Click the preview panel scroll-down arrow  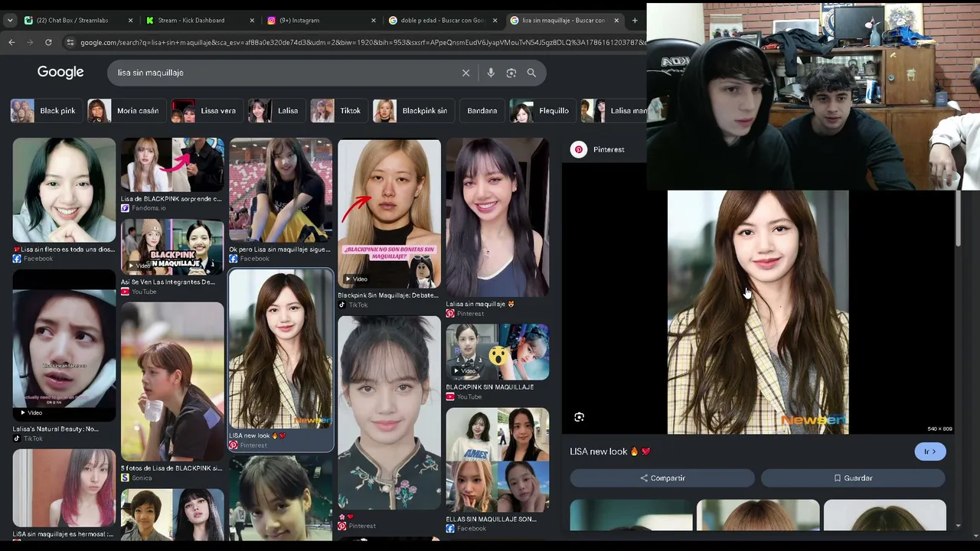point(958,527)
